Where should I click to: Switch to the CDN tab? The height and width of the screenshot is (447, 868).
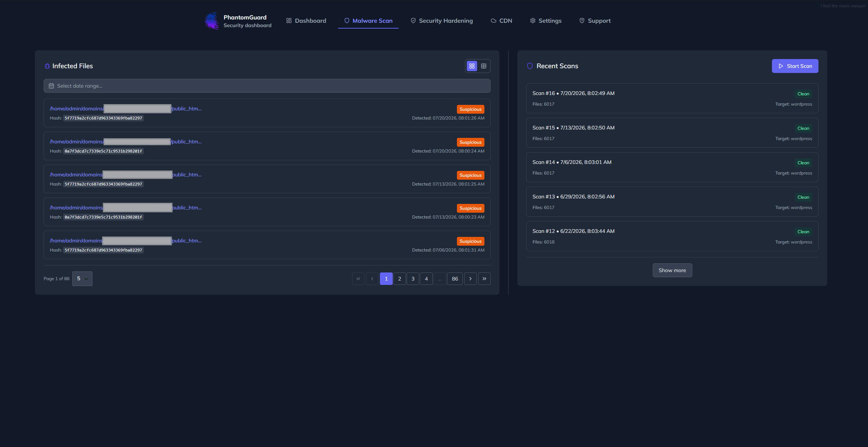(x=501, y=21)
